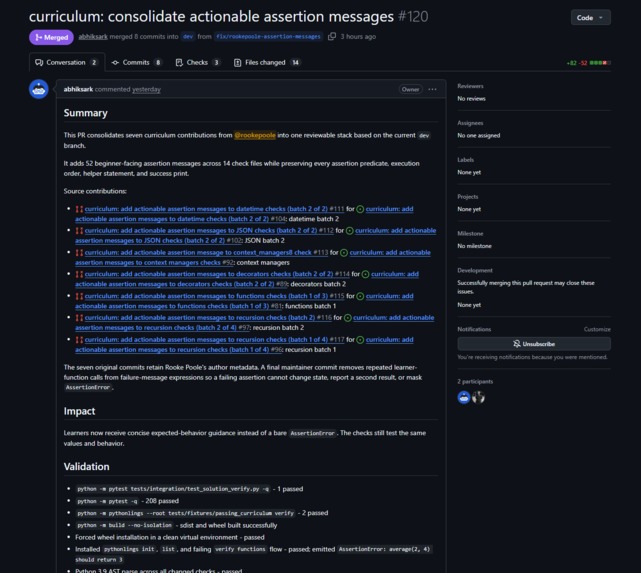The width and height of the screenshot is (641, 573).
Task: Open the Code dropdown button
Action: (590, 18)
